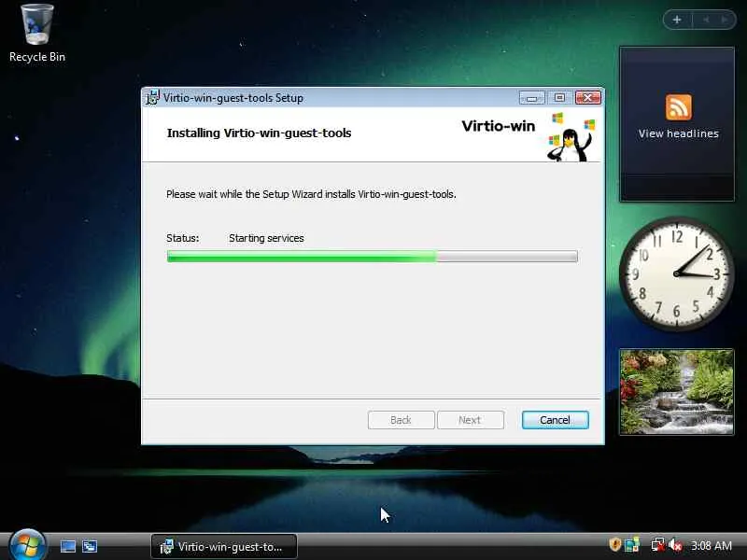The width and height of the screenshot is (747, 560).
Task: Click the Virtio-win penguin logo
Action: click(x=571, y=137)
